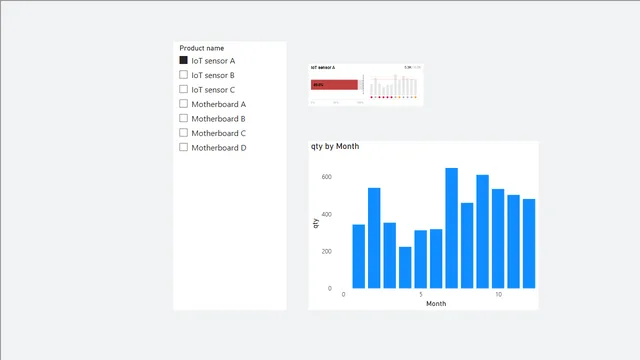Click the month 9 bar
The image size is (640, 360).
(x=483, y=231)
